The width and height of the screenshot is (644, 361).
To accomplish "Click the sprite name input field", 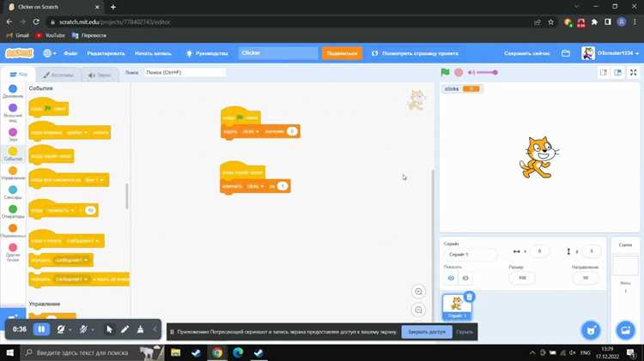I will (471, 255).
